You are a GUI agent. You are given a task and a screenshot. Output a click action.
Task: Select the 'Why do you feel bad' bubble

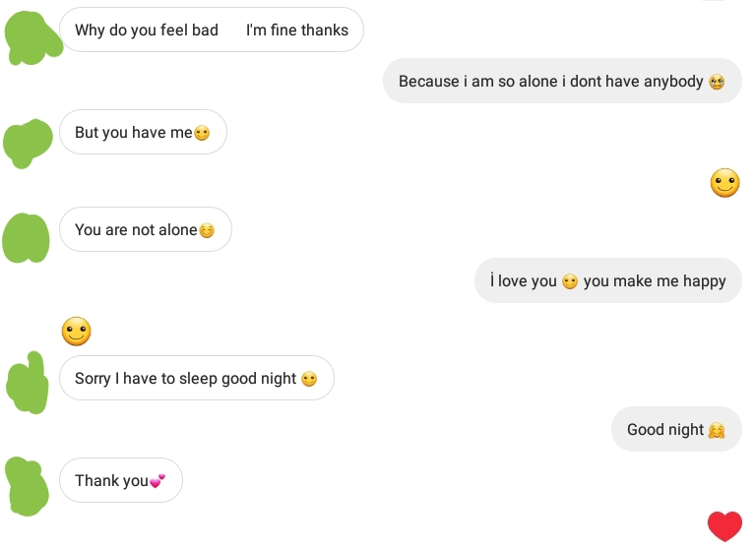pos(212,30)
